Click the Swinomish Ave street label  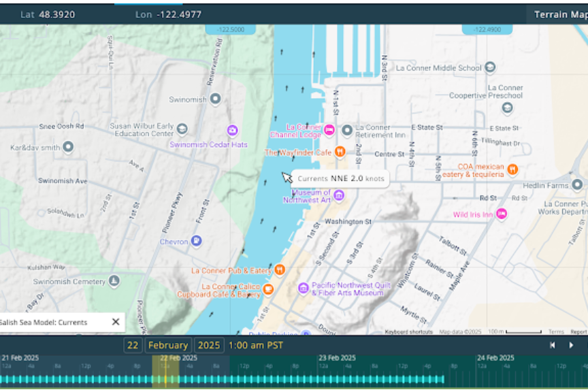63,181
